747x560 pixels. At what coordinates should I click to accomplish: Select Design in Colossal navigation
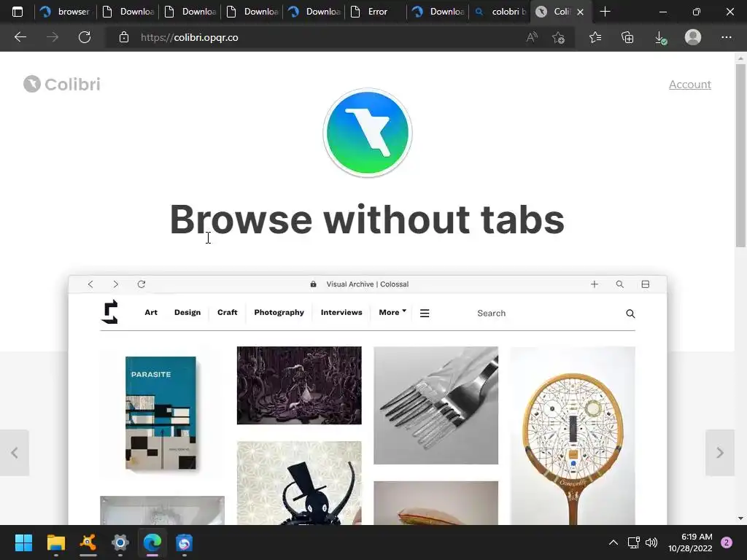[187, 312]
